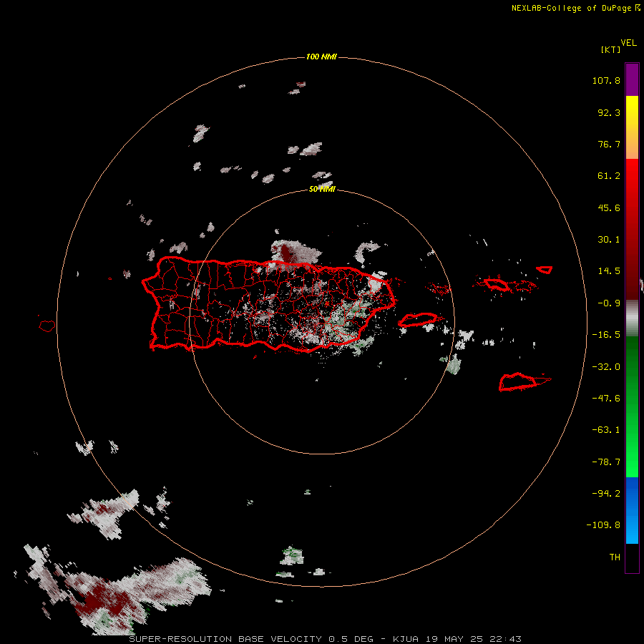This screenshot has height=644, width=644.
Task: Click the 76.7 legend value
Action: pyautogui.click(x=609, y=144)
